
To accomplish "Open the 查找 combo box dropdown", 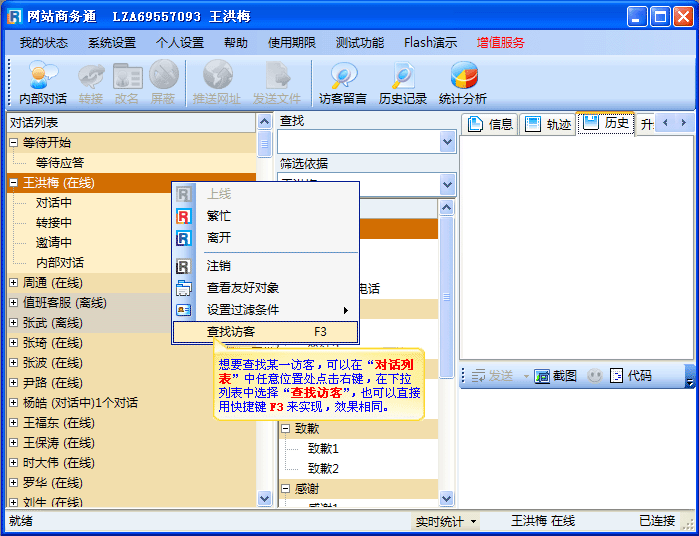I will [448, 143].
